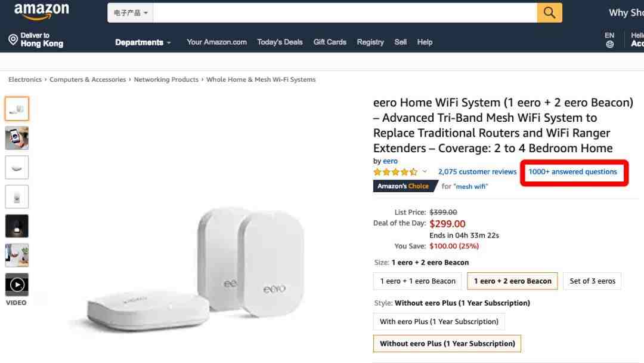
Task: Open the Networking Products breadcrumb
Action: 166,79
